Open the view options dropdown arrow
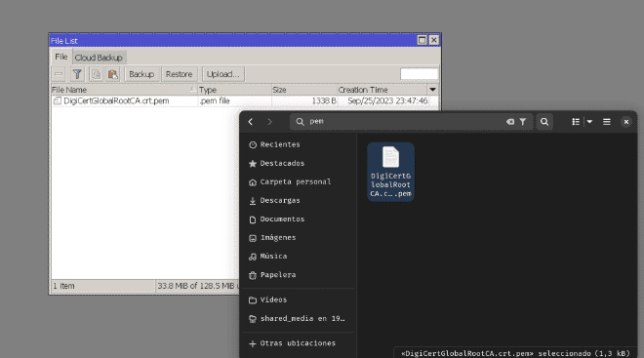The height and width of the screenshot is (358, 644). click(x=589, y=122)
